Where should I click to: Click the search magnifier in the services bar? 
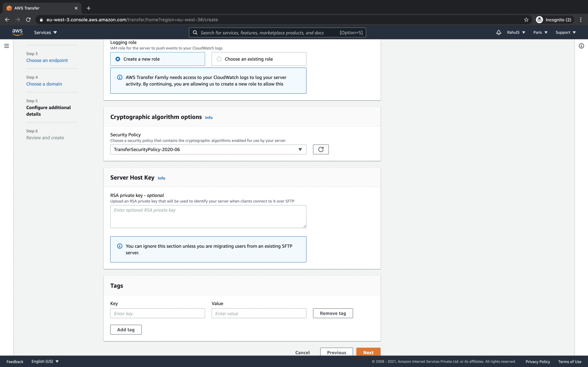coord(195,32)
